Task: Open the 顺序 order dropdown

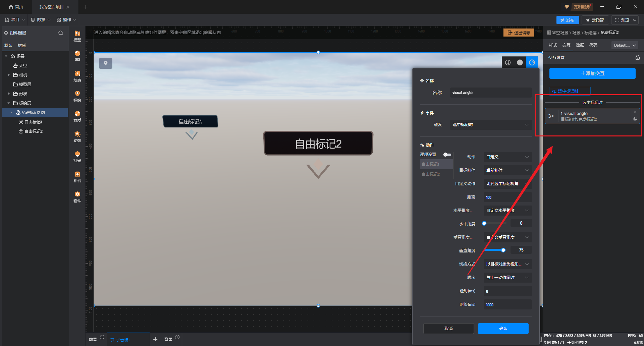Action: 507,278
